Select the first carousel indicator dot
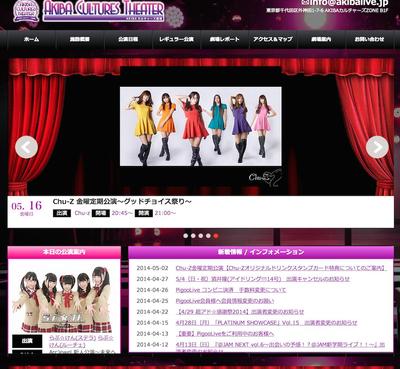 click(x=185, y=236)
